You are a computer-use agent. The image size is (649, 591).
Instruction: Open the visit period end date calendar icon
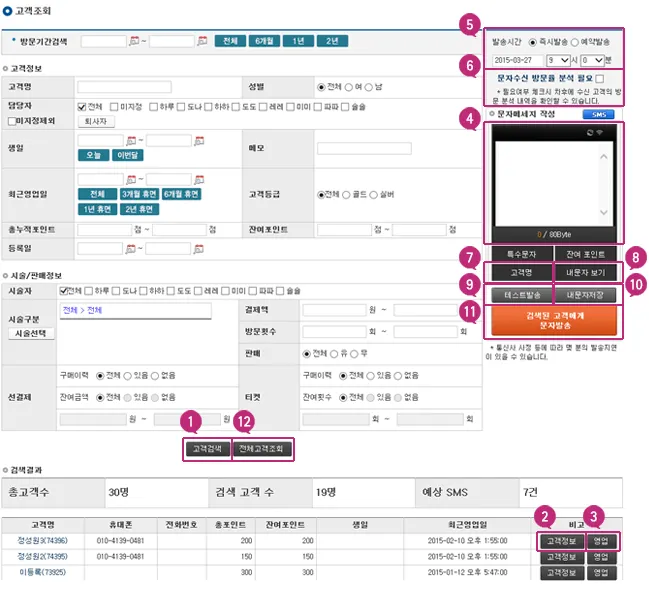(202, 41)
